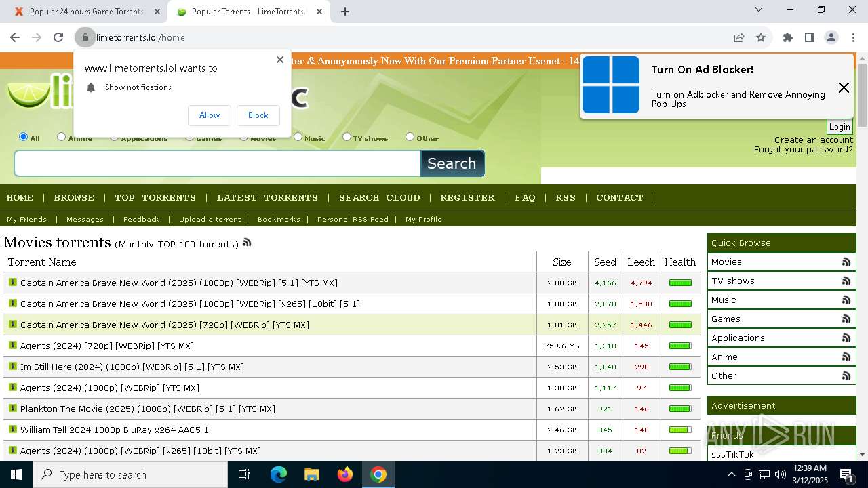Click download arrow for William Tell 2024 row
868x488 pixels.
coord(12,429)
